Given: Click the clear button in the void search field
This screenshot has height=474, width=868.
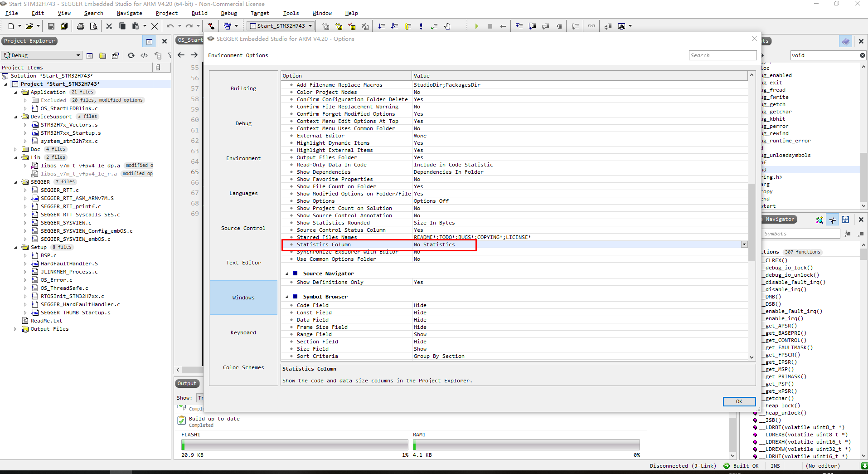Looking at the screenshot, I should 862,55.
